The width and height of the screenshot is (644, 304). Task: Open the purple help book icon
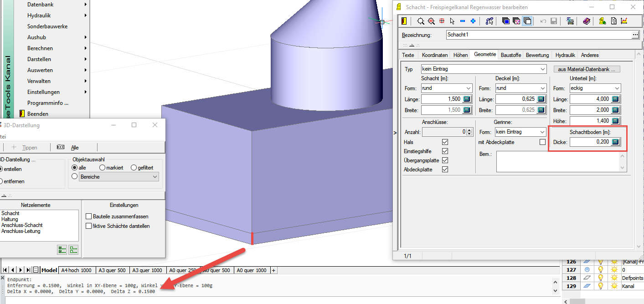tap(587, 21)
